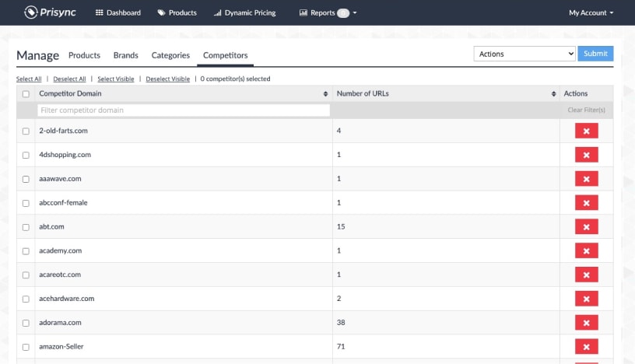The width and height of the screenshot is (635, 364).
Task: Click the acehardware.com domain text
Action: click(66, 299)
